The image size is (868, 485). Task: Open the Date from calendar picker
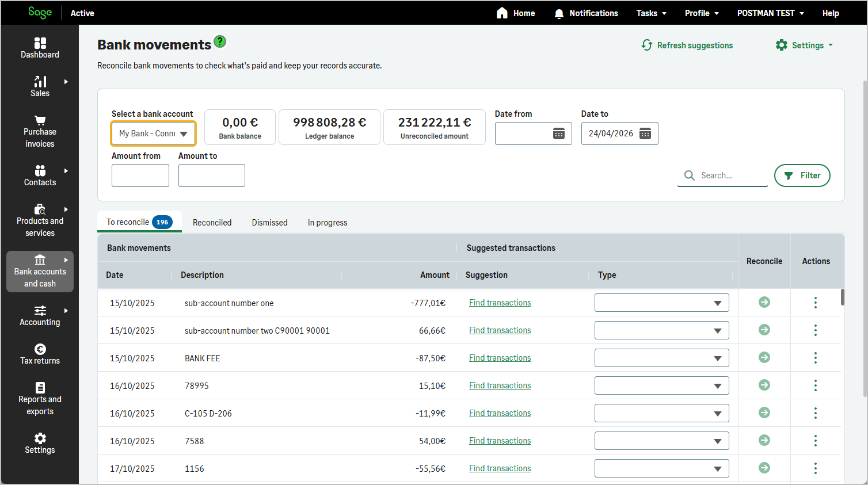coord(559,133)
